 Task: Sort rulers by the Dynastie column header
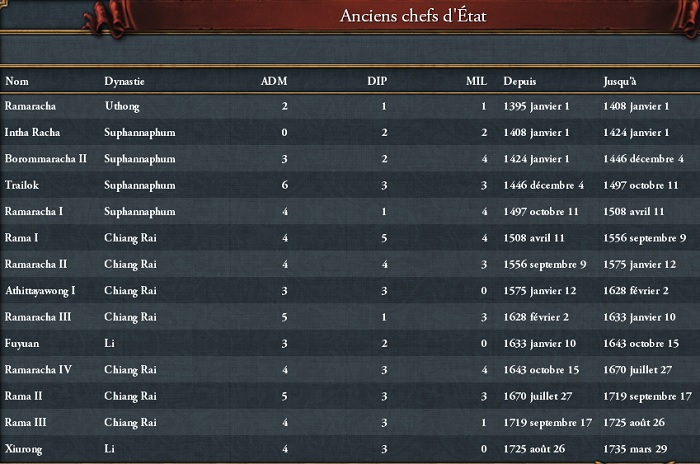124,82
